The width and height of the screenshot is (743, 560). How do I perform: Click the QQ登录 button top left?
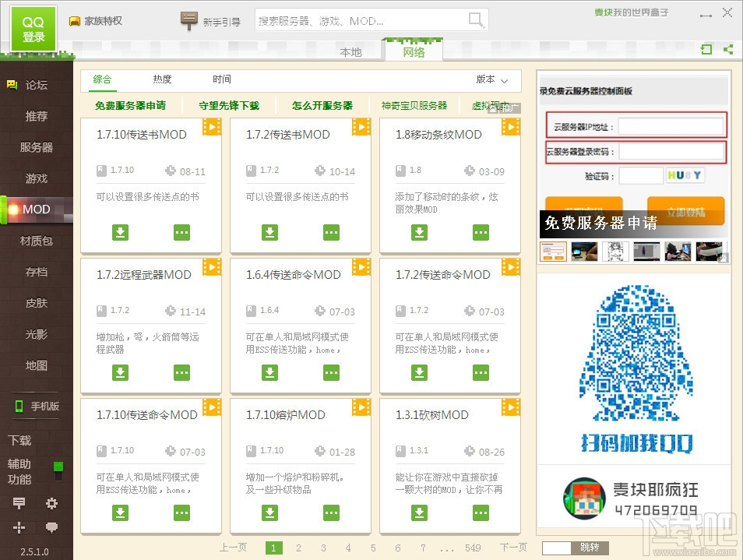click(x=31, y=26)
